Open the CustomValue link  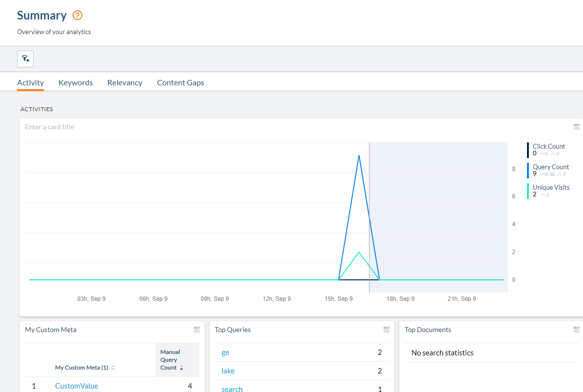77,386
